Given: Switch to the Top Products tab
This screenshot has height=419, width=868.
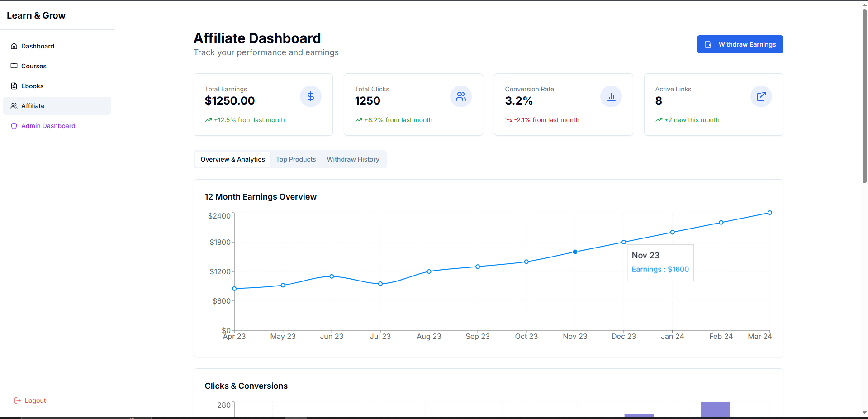Looking at the screenshot, I should click(296, 159).
